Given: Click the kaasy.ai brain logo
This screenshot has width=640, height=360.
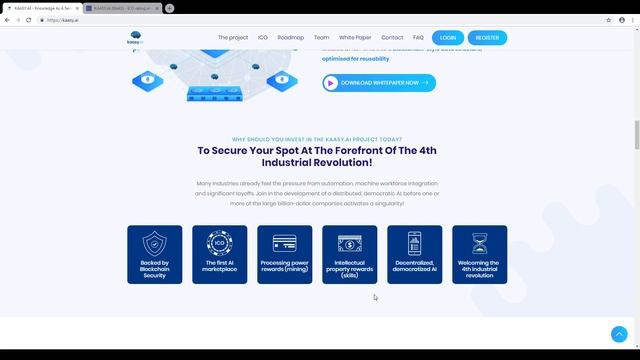Looking at the screenshot, I should pyautogui.click(x=135, y=38).
